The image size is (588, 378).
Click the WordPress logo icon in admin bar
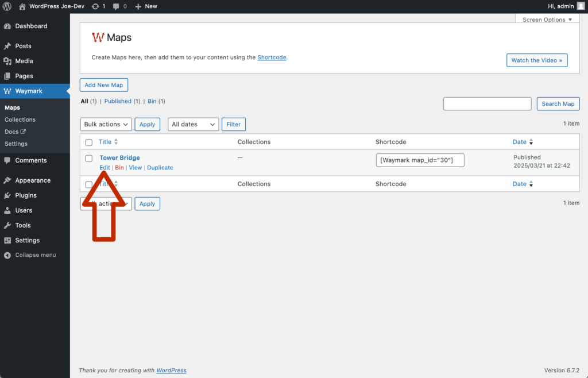7,6
